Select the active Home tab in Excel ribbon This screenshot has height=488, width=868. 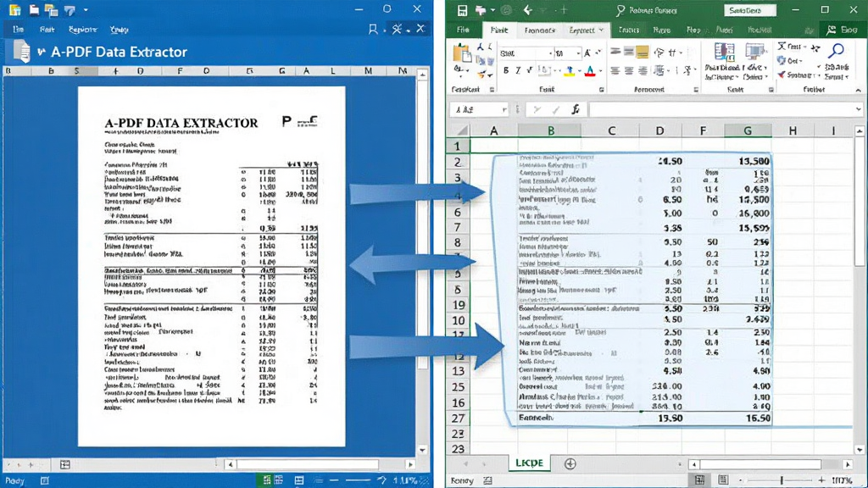pyautogui.click(x=498, y=30)
